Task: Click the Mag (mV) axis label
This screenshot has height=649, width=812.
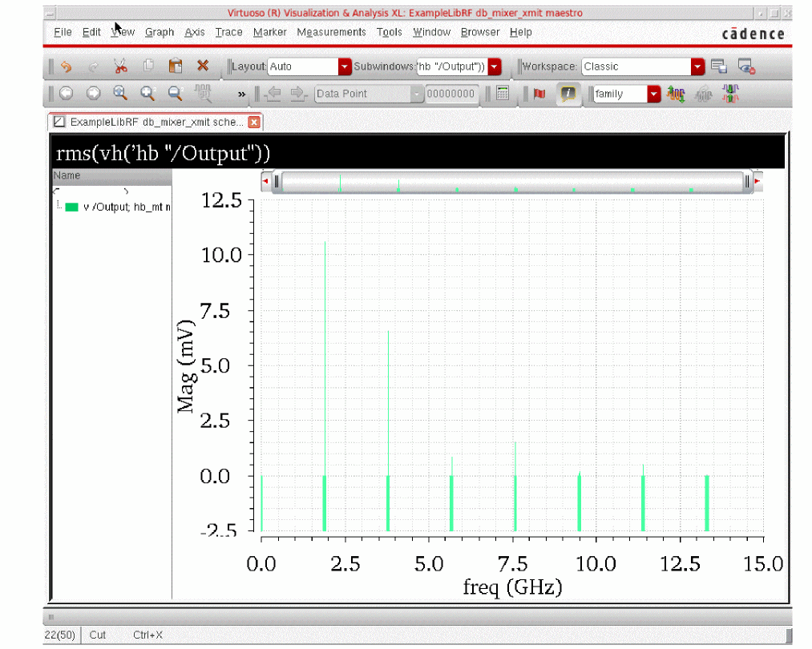Action: pos(185,366)
